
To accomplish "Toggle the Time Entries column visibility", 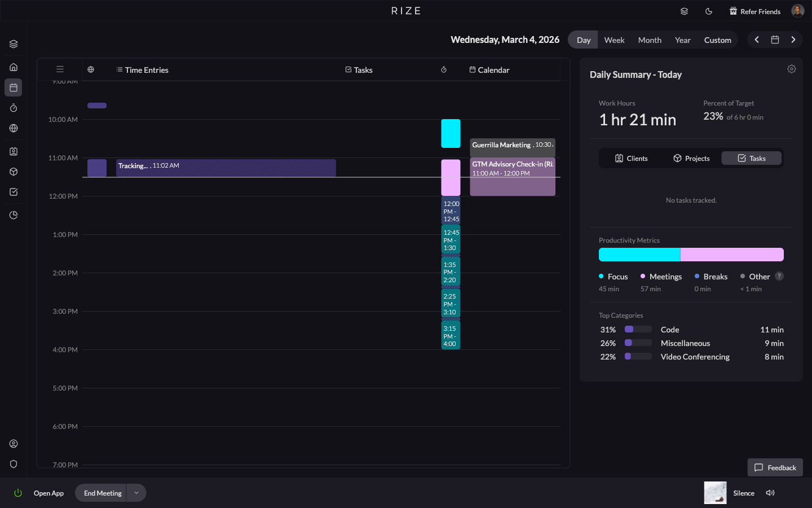I will tap(142, 69).
